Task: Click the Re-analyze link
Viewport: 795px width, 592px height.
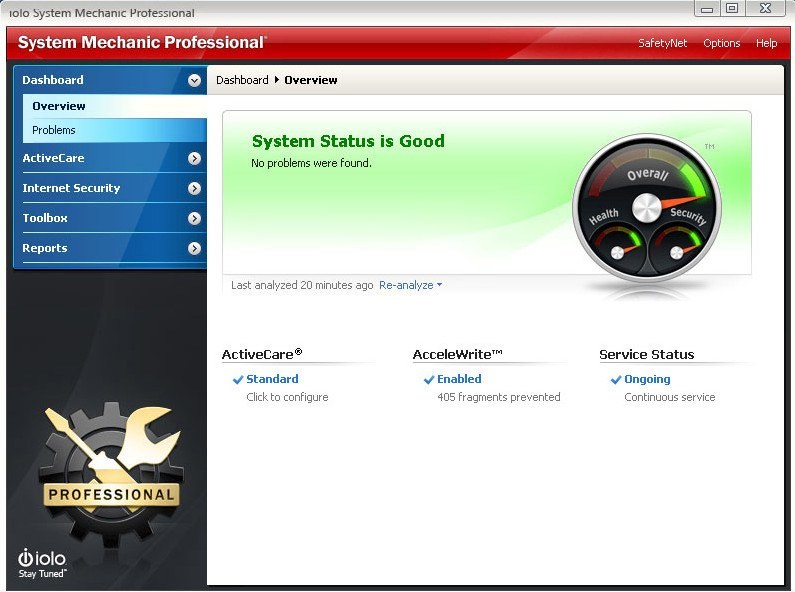Action: (406, 285)
